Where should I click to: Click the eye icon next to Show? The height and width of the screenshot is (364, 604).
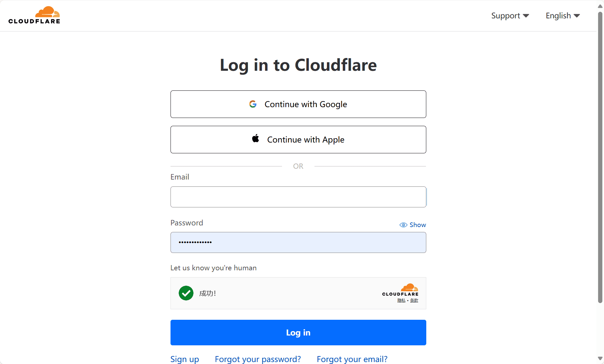pos(403,225)
